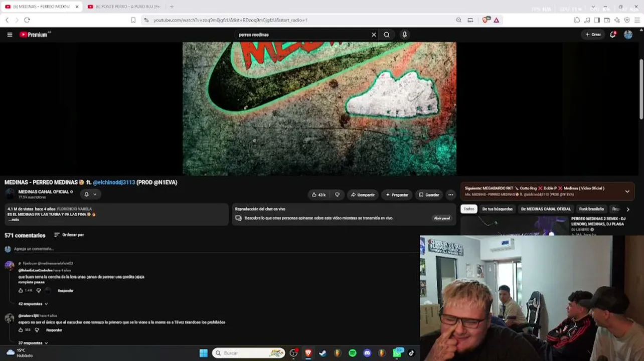This screenshot has height=361, width=644.
Task: Expand the 37 respuestas replies
Action: pos(33,343)
